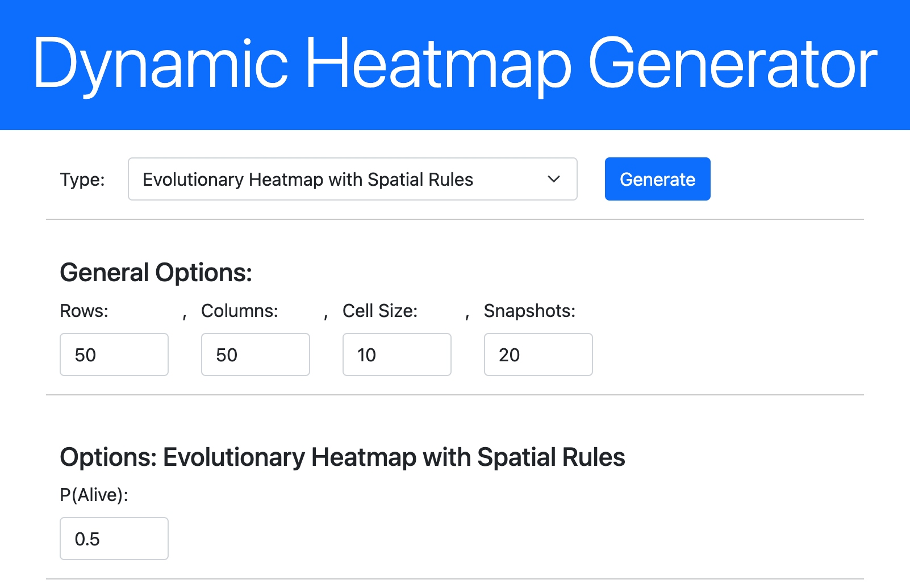The width and height of the screenshot is (910, 588).
Task: Click the Options: Evolutionary Heatmap heading
Action: tap(343, 457)
